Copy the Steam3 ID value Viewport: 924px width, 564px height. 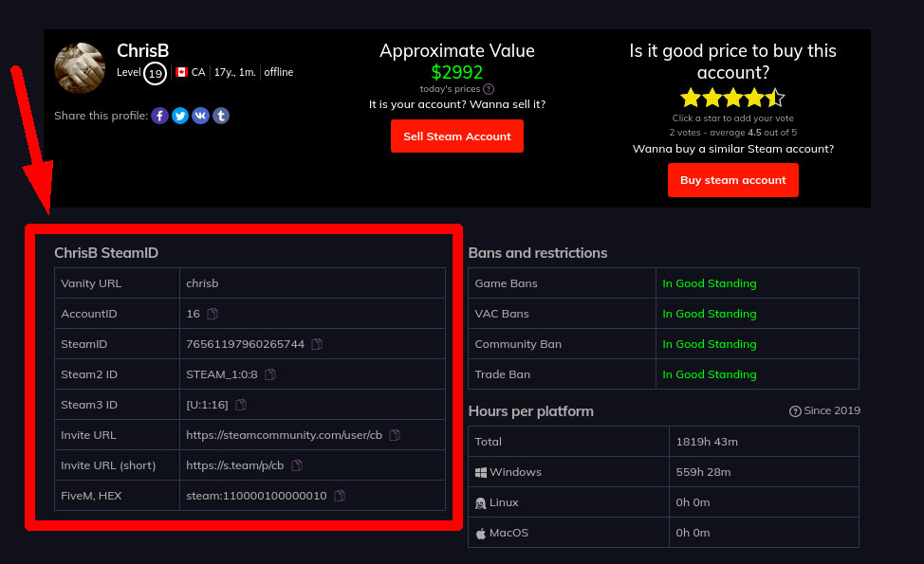[241, 405]
